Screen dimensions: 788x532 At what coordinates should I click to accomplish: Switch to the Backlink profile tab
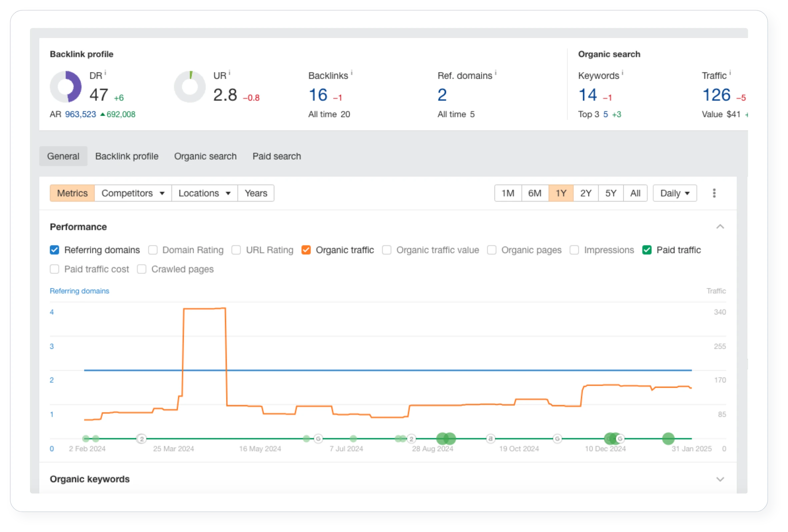tap(126, 156)
